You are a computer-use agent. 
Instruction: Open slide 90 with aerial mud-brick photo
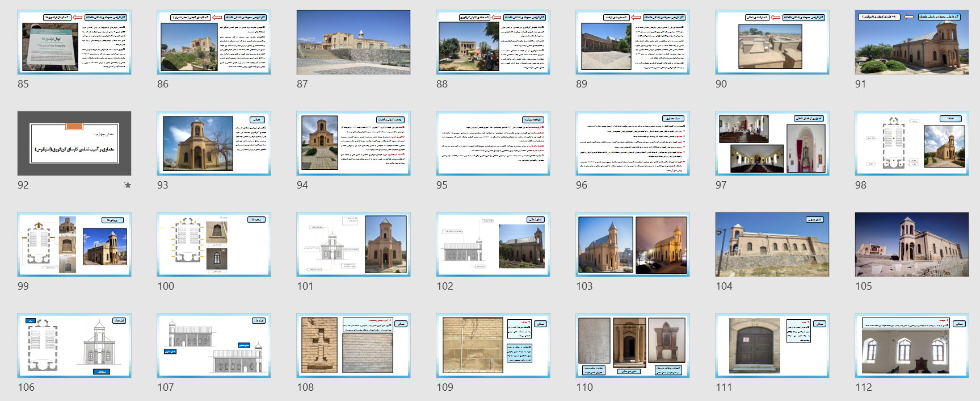(772, 42)
